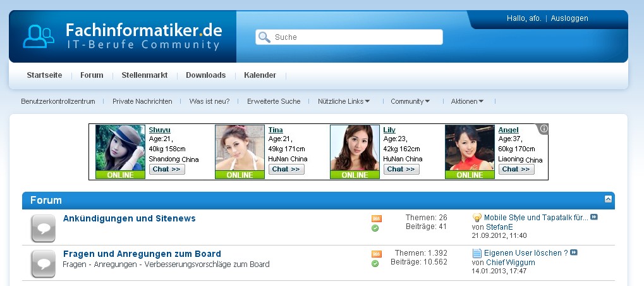Click the Fachinformatiker.de community logo
The width and height of the screenshot is (644, 286).
point(123,37)
